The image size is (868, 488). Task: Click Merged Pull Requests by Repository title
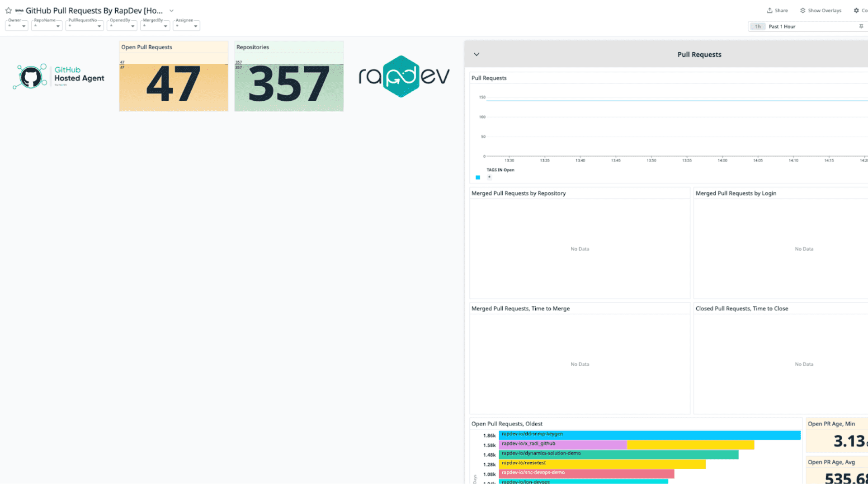point(519,193)
